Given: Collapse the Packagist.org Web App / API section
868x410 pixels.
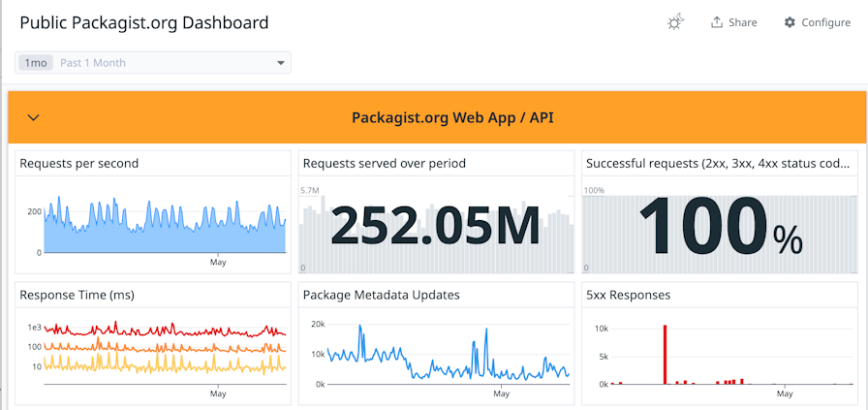Looking at the screenshot, I should coord(34,117).
